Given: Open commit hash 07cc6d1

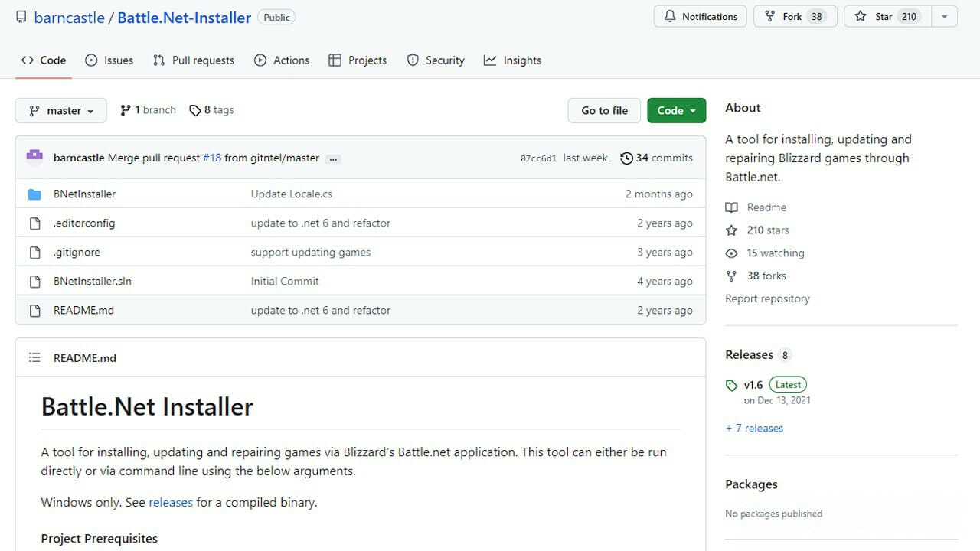Looking at the screenshot, I should [x=538, y=158].
